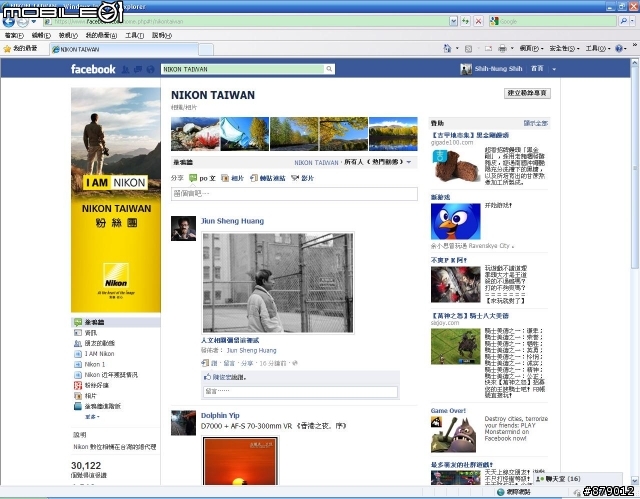Open a new blank browser tab

pyautogui.click(x=206, y=50)
